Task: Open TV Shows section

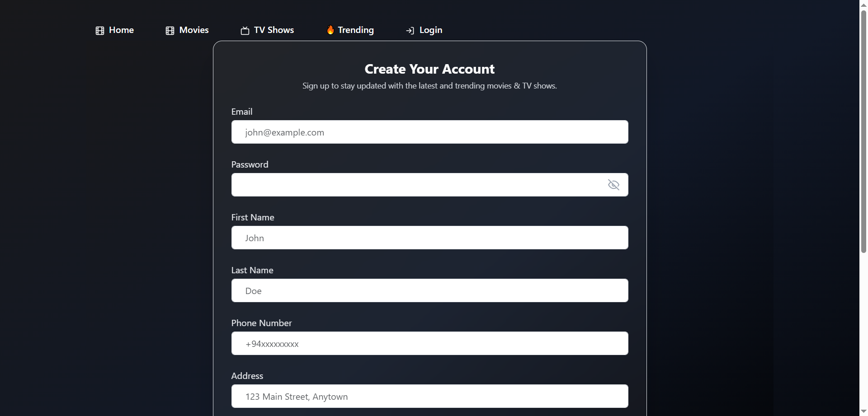Action: pyautogui.click(x=274, y=30)
